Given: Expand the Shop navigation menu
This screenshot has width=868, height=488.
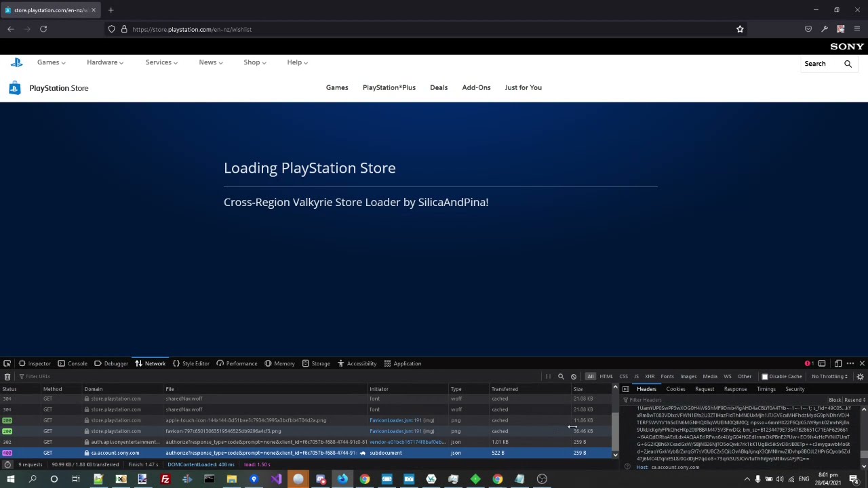Looking at the screenshot, I should pyautogui.click(x=255, y=62).
